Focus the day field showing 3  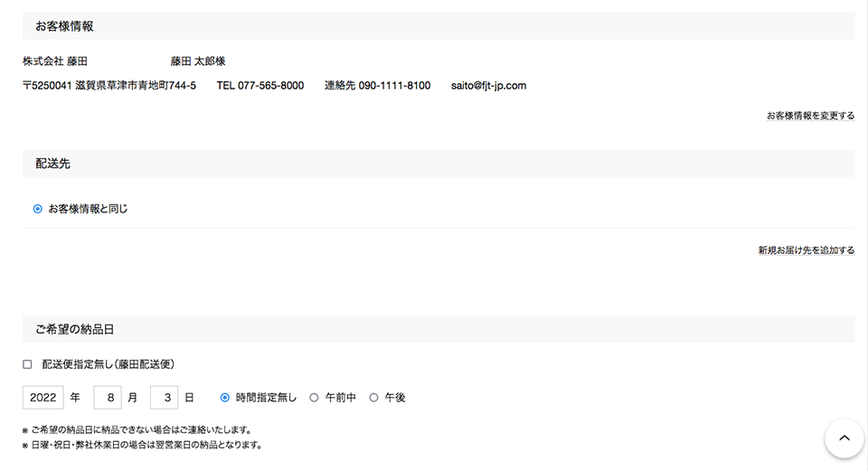164,398
